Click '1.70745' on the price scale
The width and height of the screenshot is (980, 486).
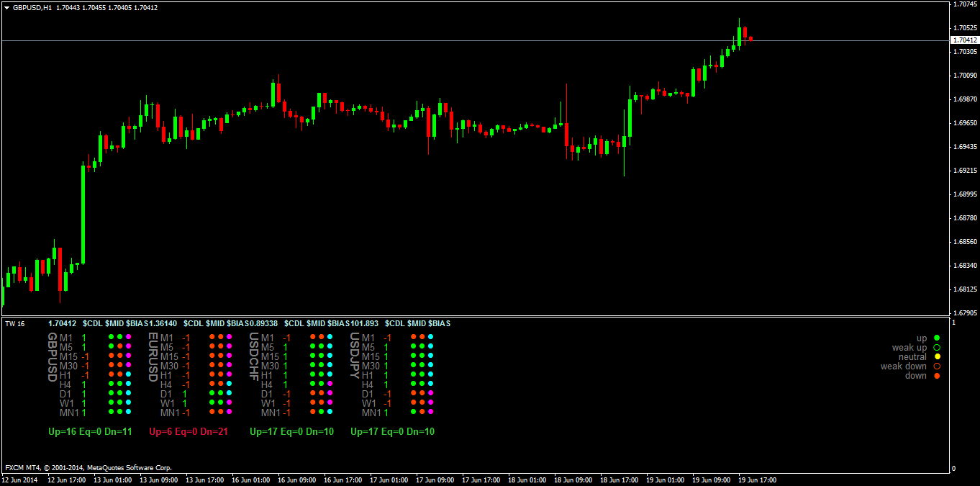click(966, 4)
